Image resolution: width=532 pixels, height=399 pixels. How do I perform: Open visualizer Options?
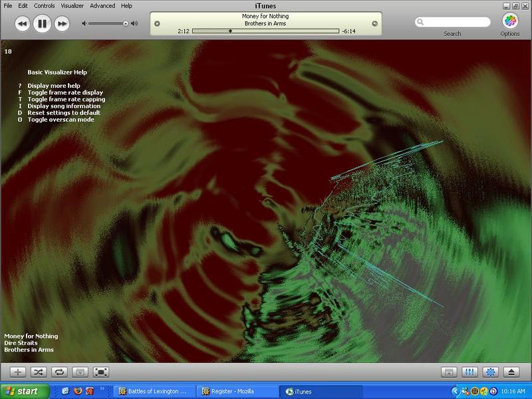pos(510,21)
